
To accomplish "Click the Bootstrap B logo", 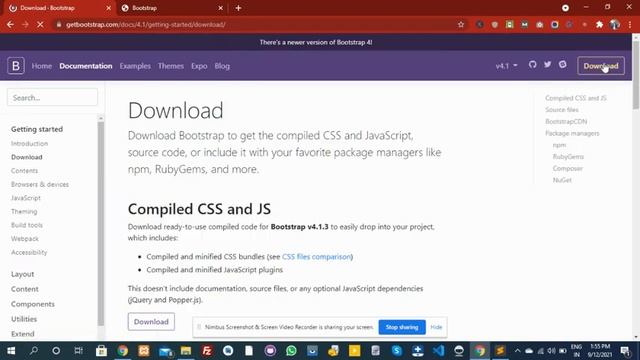I will (x=16, y=66).
